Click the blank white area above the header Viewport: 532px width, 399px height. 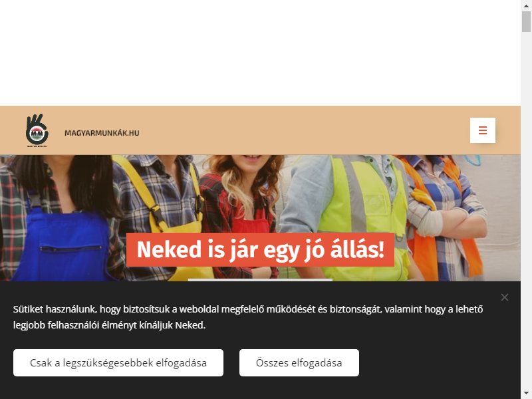click(260, 53)
